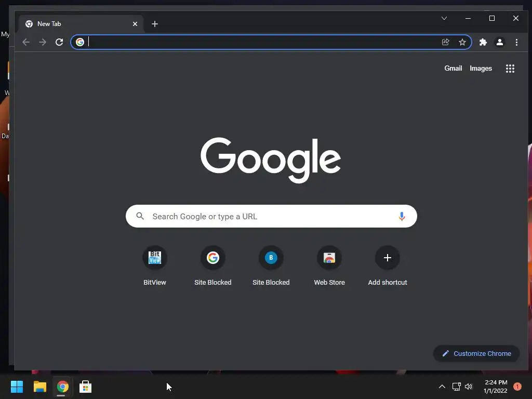Add a new shortcut tile
The image size is (532, 399).
[388, 266]
